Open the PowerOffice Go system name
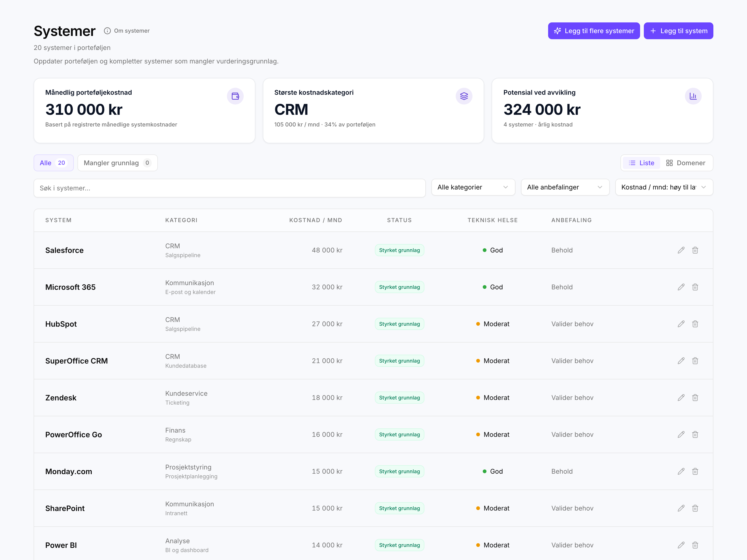The width and height of the screenshot is (747, 560). pyautogui.click(x=74, y=434)
